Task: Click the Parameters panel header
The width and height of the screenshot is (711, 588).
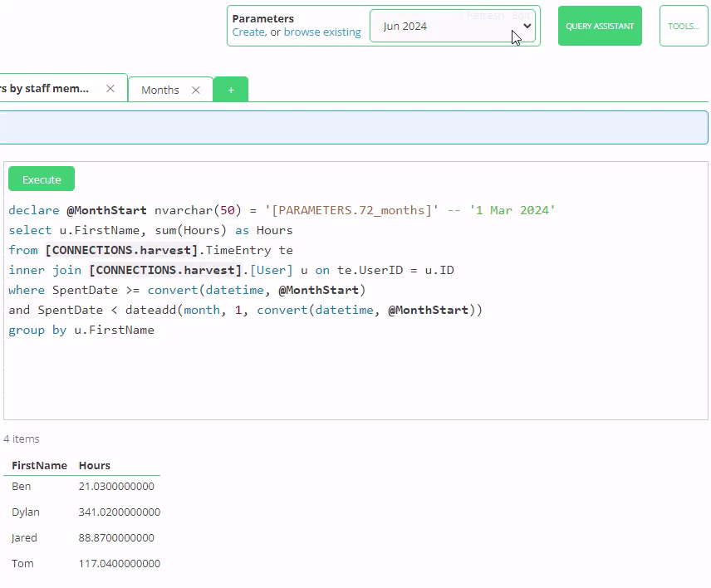Action: click(262, 18)
